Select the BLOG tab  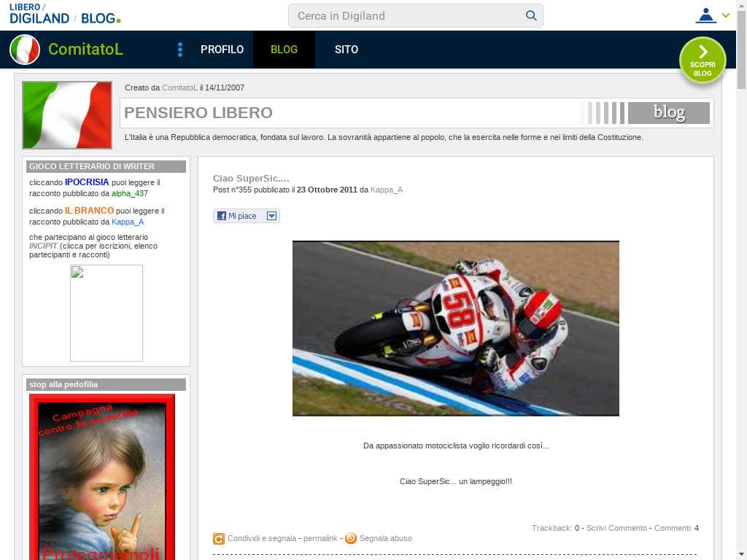284,50
